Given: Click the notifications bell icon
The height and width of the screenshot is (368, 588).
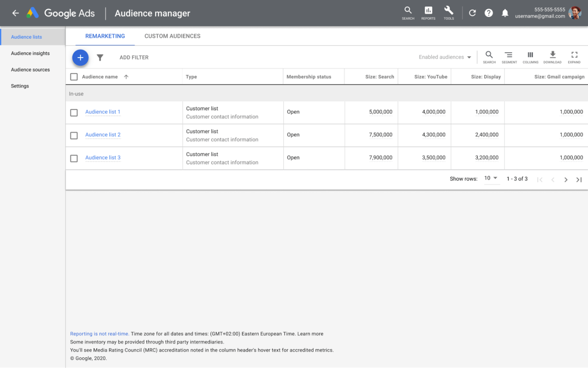Looking at the screenshot, I should 505,13.
